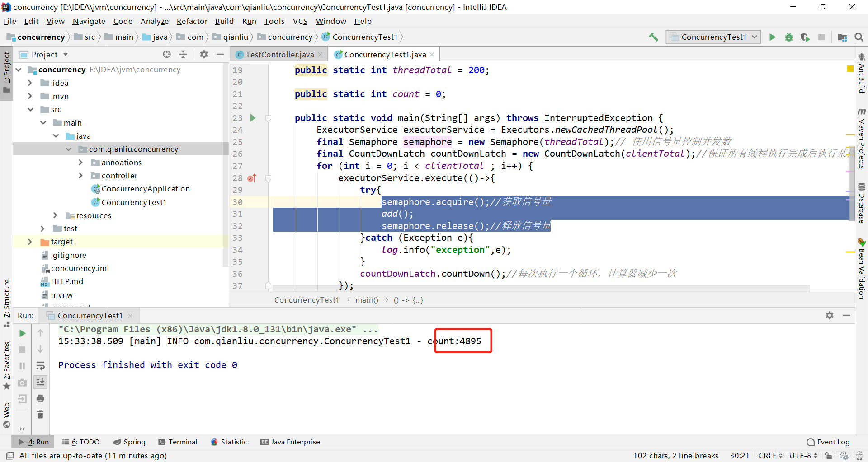Open the Spring tool window
The image size is (868, 462).
[x=129, y=442]
